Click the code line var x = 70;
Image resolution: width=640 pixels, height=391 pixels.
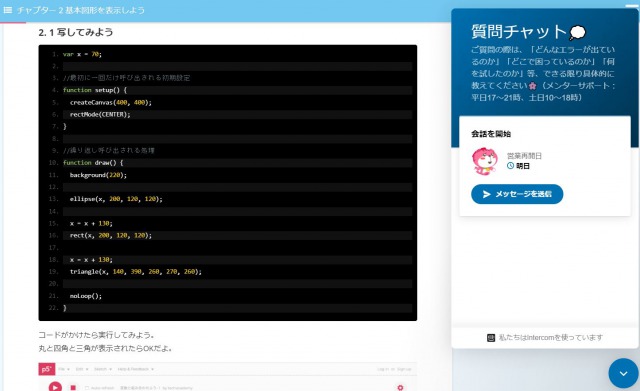coord(82,54)
